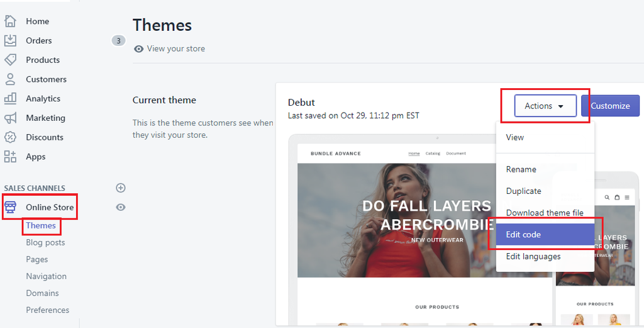Click BUNDLE ADVANCE store name in preview
The width and height of the screenshot is (644, 328).
[x=336, y=154]
